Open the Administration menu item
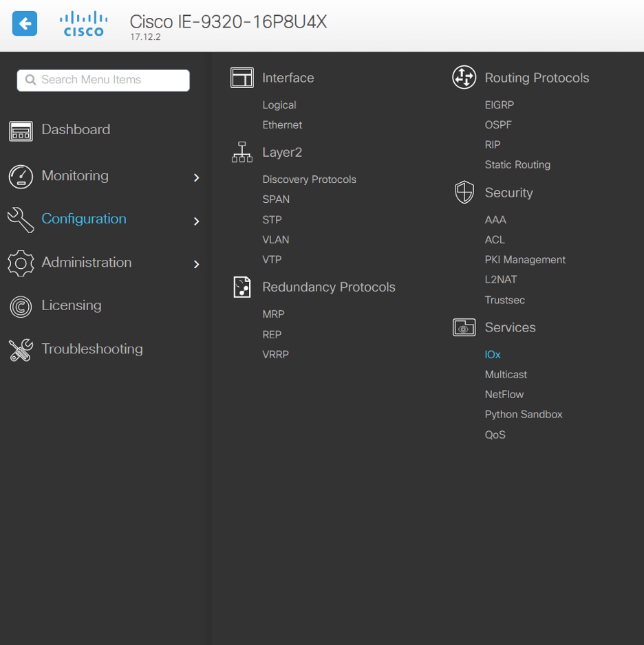The width and height of the screenshot is (644, 645). (87, 263)
